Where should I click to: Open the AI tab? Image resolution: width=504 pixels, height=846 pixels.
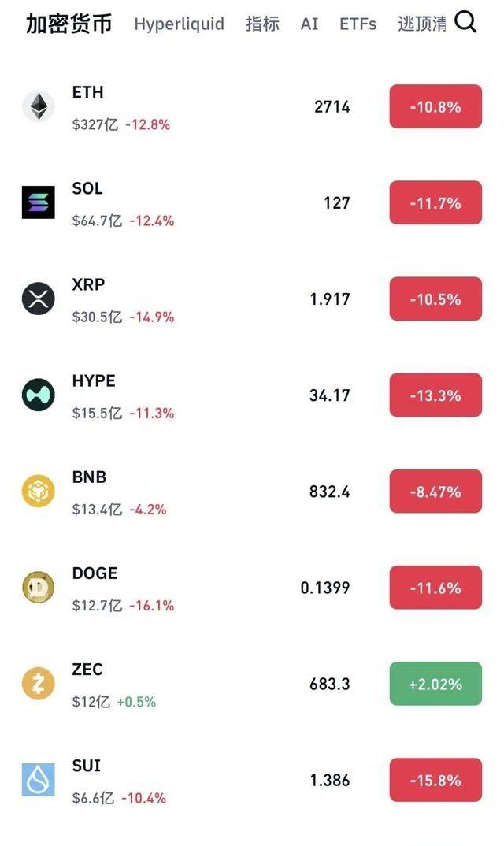309,24
